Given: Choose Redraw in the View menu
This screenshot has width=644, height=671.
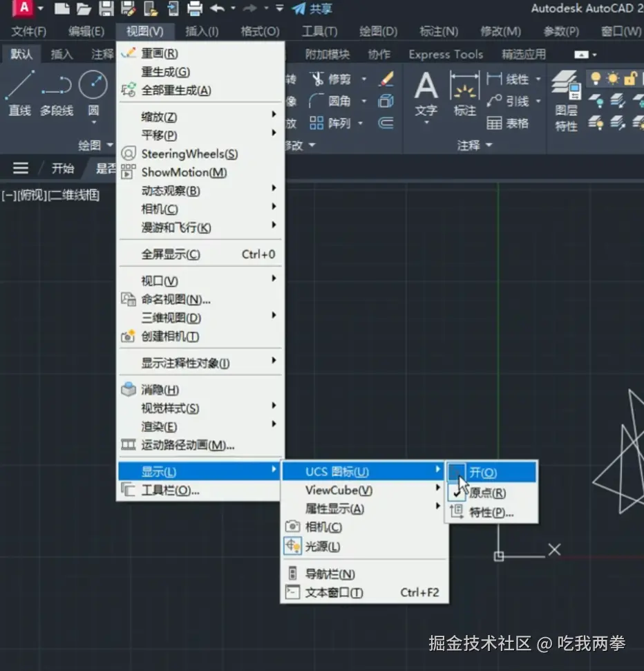Looking at the screenshot, I should pyautogui.click(x=200, y=53).
